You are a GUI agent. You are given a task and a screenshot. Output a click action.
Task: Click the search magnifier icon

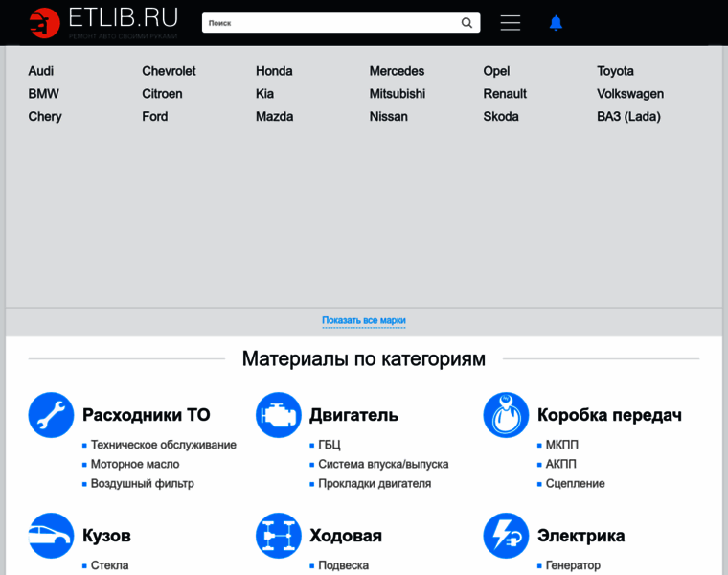[466, 23]
